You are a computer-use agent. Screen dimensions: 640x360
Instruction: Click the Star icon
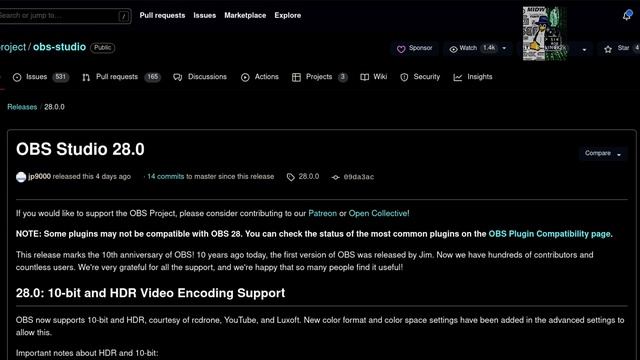click(x=608, y=49)
